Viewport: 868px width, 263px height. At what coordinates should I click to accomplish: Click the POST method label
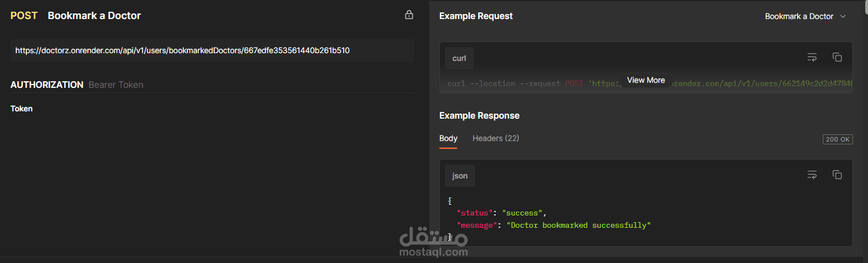click(24, 16)
